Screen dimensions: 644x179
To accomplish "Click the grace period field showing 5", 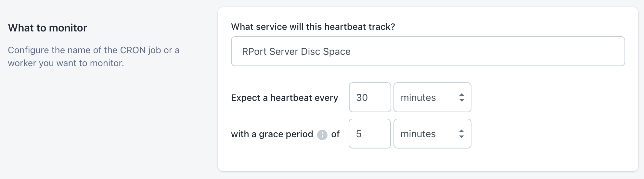I will point(369,134).
